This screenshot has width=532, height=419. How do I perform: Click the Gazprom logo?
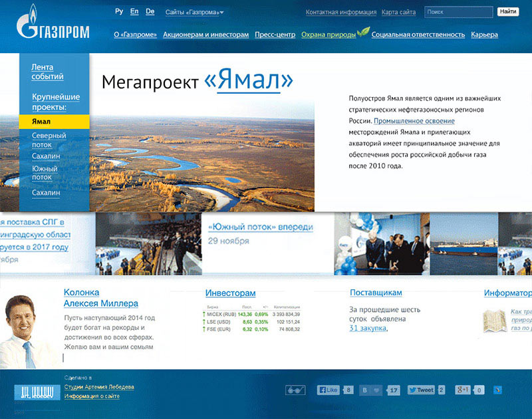point(53,25)
